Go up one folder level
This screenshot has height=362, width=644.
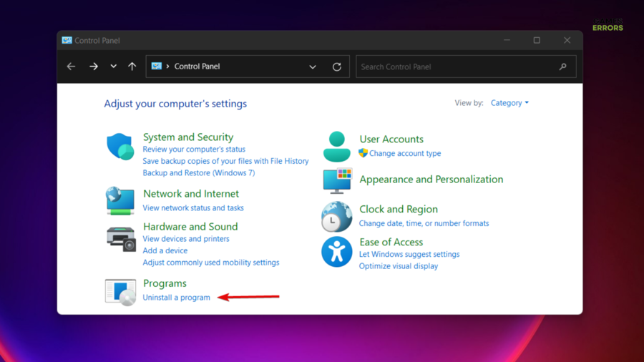coord(132,67)
